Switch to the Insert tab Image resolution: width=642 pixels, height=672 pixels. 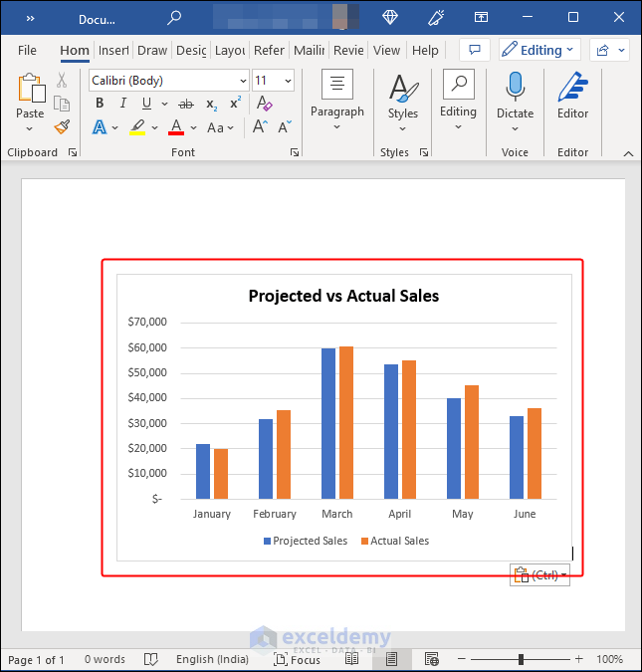coord(113,50)
